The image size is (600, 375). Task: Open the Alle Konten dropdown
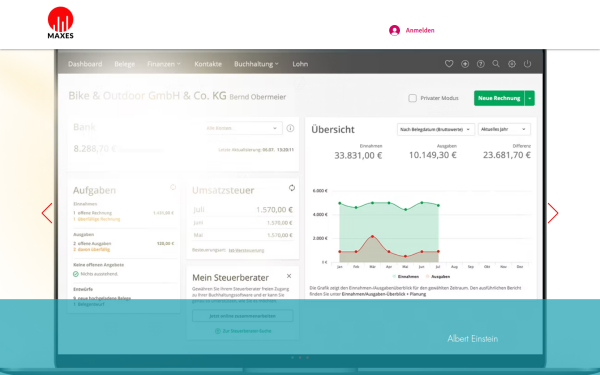tap(243, 128)
